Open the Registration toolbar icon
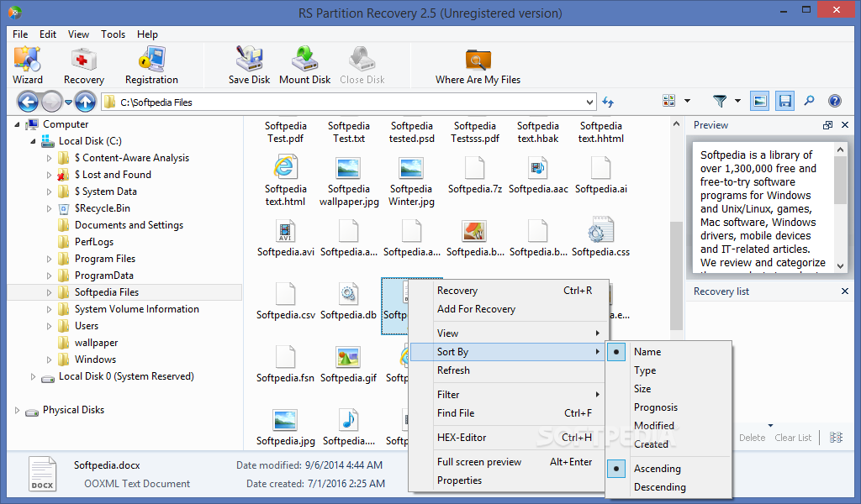This screenshot has width=861, height=504. 151,66
